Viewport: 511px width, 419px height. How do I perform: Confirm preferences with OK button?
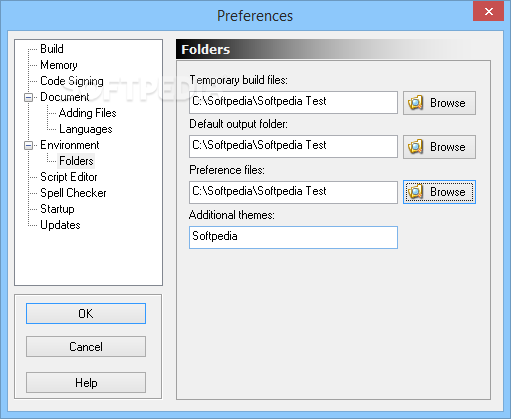pos(86,313)
